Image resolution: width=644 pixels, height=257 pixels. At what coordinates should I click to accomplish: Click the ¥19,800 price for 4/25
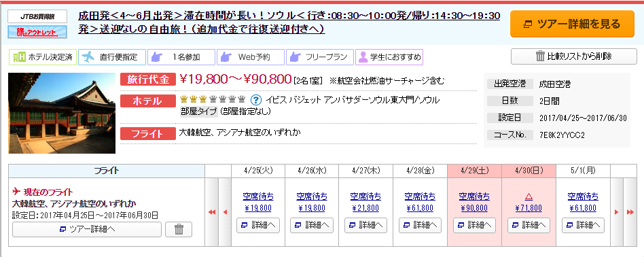click(x=258, y=208)
